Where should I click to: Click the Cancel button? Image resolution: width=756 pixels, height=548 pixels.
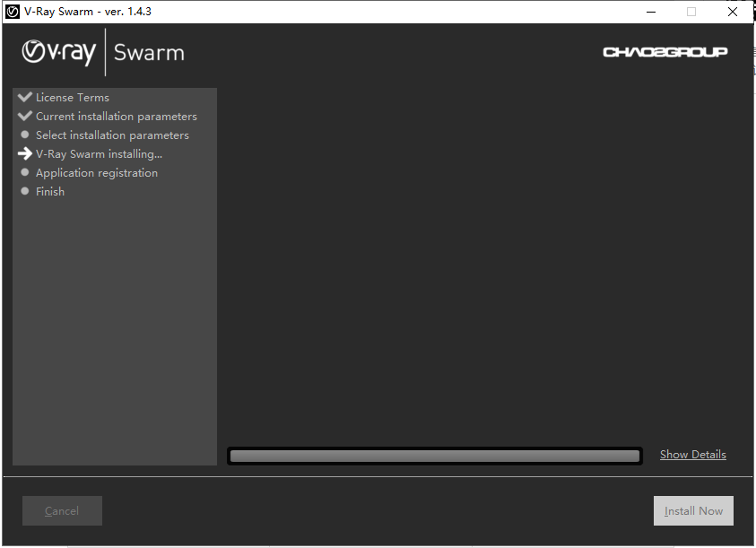[x=62, y=511]
